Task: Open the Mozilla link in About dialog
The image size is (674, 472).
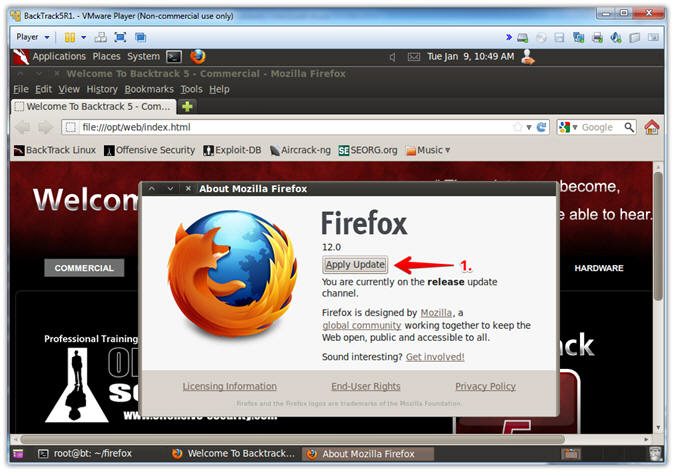Action: (436, 313)
